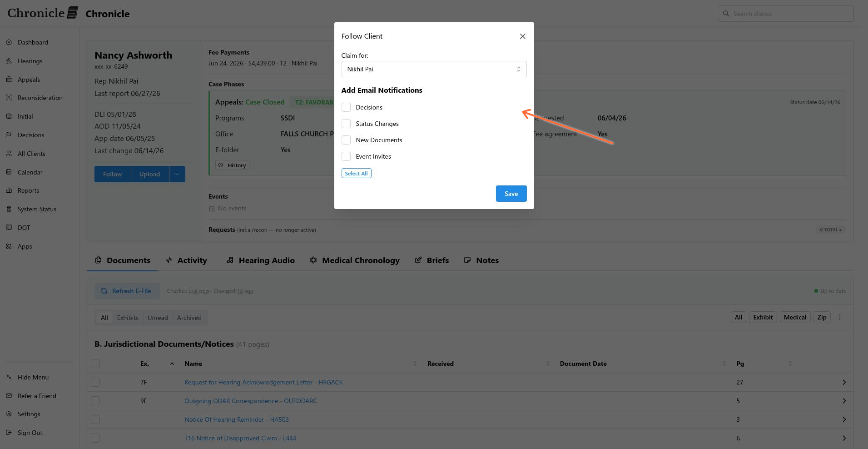Screen dimensions: 868x449
Task: Switch to the Activity tab
Action: [x=186, y=260]
